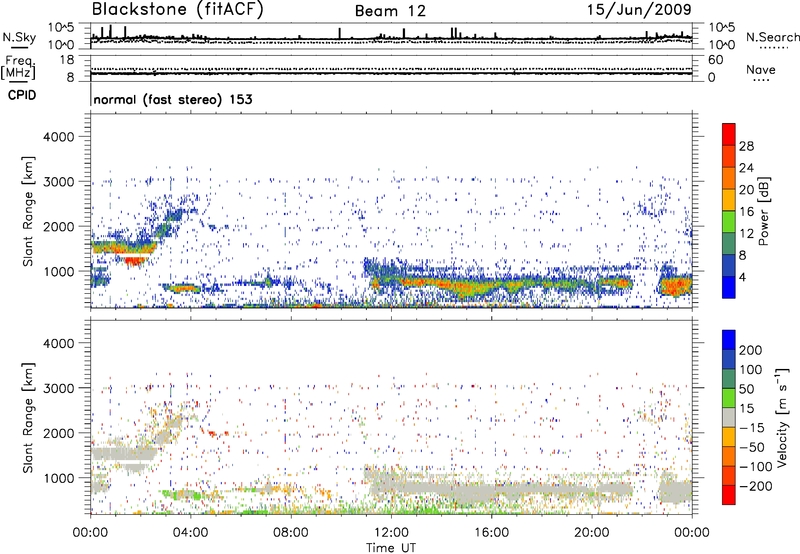Click the '16:00' time axis tick label
Image resolution: width=800 pixels, height=554 pixels.
(491, 533)
